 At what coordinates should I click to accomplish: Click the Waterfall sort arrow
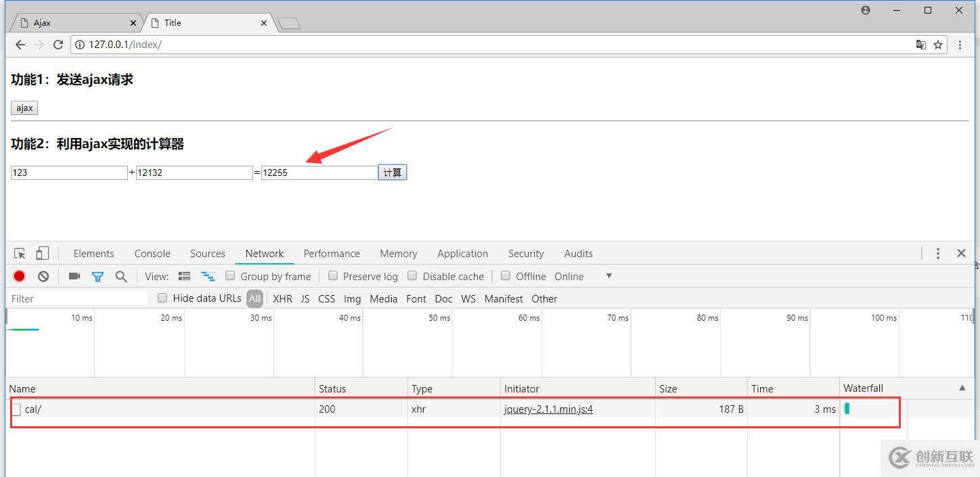coord(962,388)
